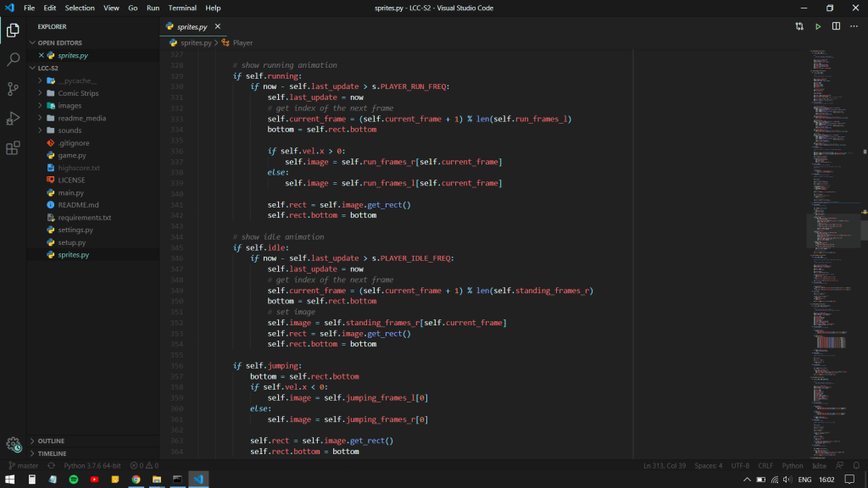Click the Manage gear icon

[x=13, y=444]
